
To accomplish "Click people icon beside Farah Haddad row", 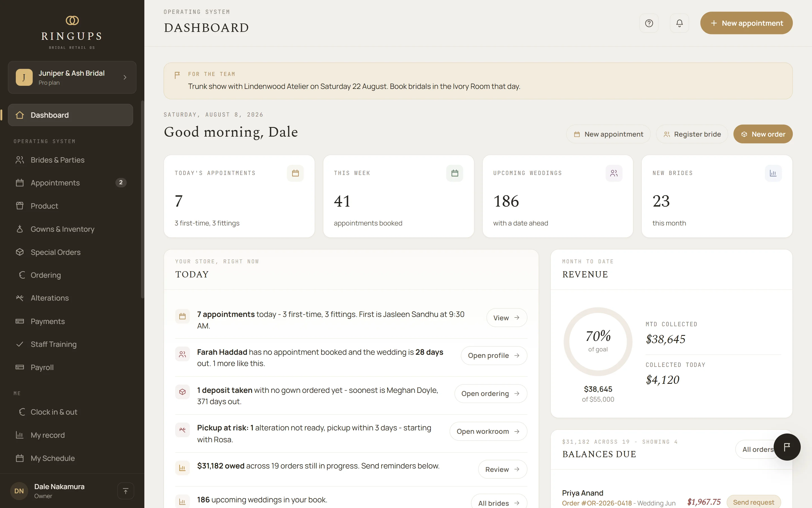I will pos(182,354).
